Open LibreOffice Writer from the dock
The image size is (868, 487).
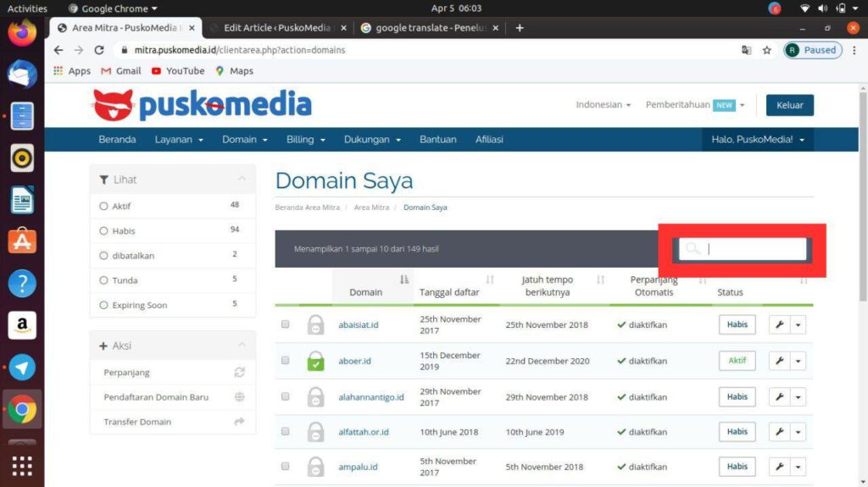22,200
